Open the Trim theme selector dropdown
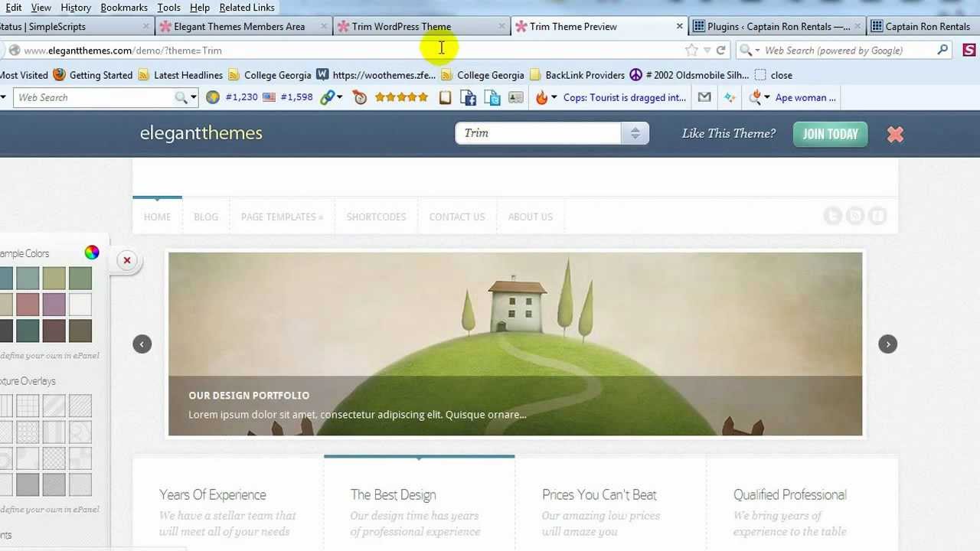This screenshot has height=551, width=980. [x=635, y=133]
